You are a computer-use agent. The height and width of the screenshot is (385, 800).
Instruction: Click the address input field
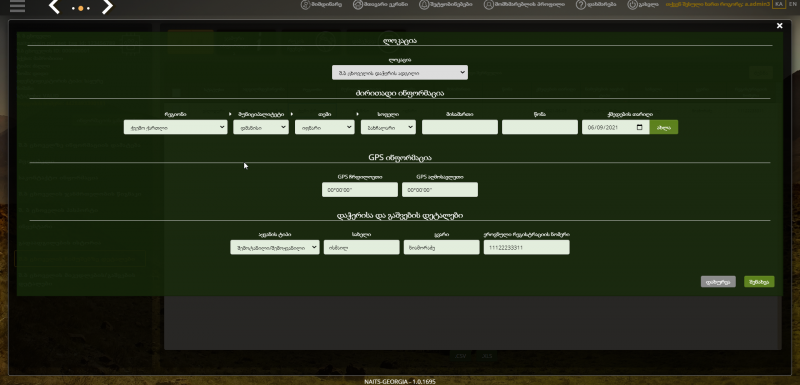coord(460,127)
